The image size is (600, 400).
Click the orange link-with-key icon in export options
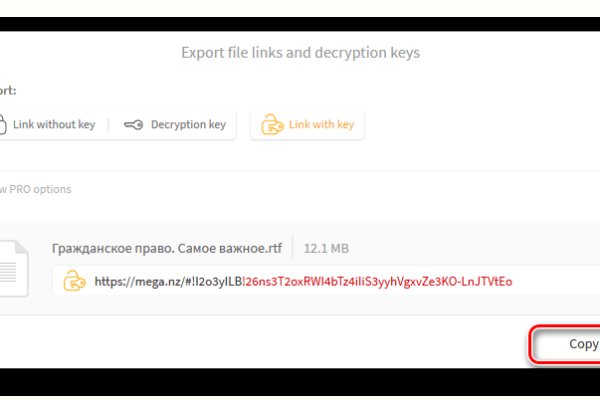click(271, 125)
